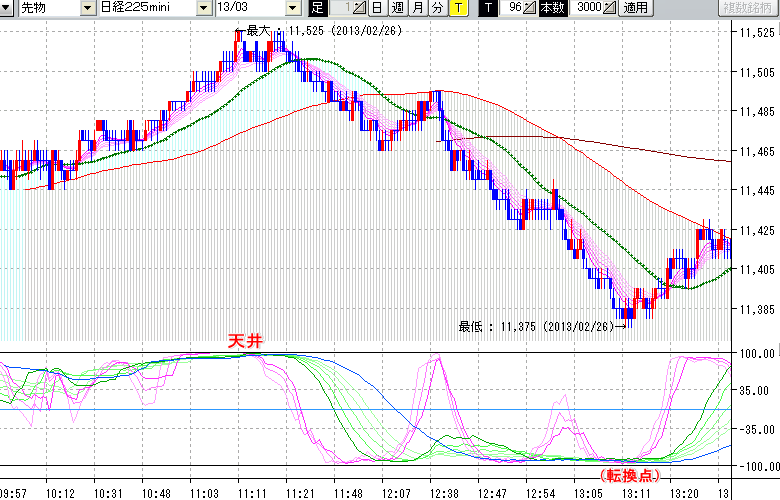Switch chart to daily (日) bars

point(377,9)
